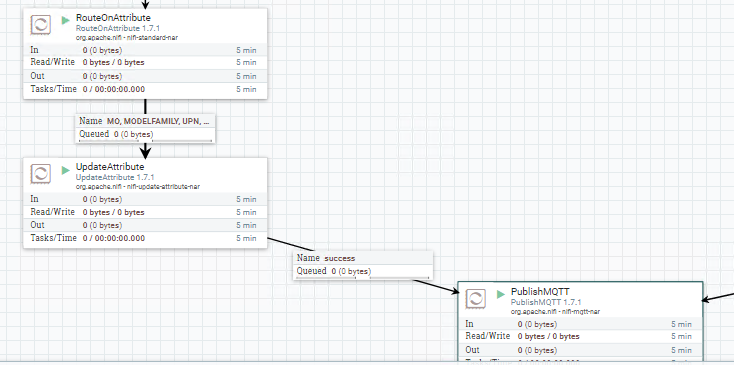The width and height of the screenshot is (734, 365).
Task: Click the 'UpdateAttribute 1.7.1' version text
Action: click(115, 177)
